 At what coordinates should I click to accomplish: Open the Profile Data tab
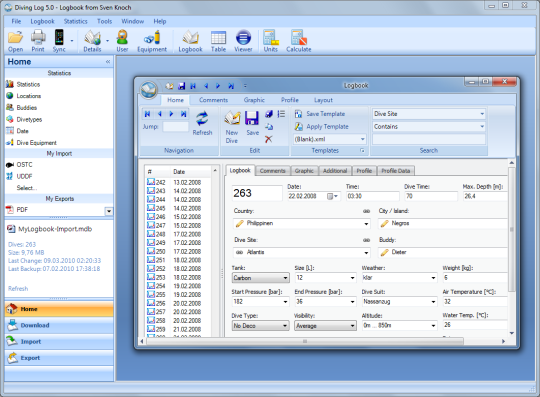[x=396, y=171]
